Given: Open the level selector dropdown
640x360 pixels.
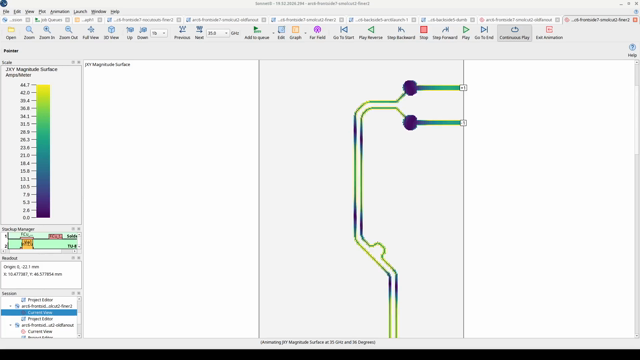Looking at the screenshot, I should click(x=159, y=33).
